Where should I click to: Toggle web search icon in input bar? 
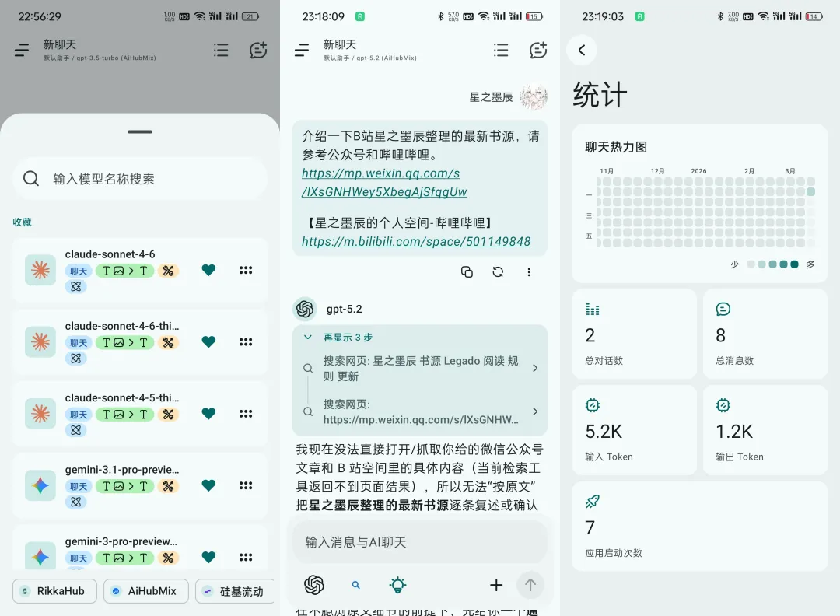[x=355, y=585]
